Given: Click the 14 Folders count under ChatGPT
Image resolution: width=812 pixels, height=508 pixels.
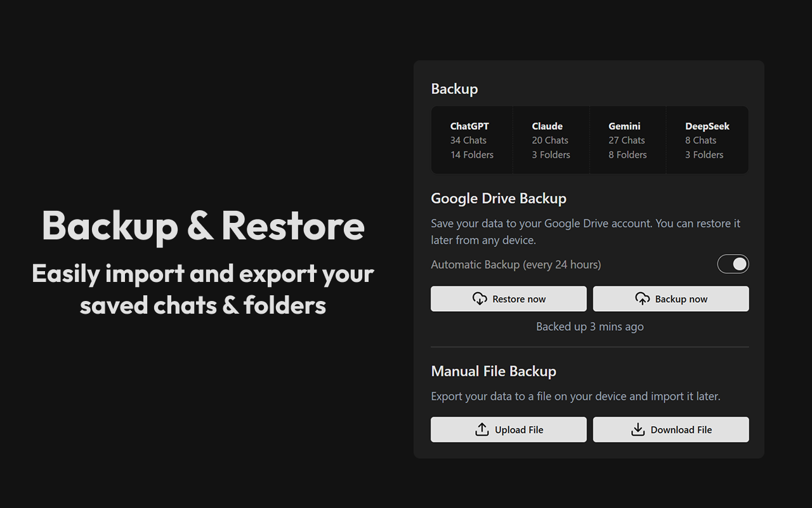Looking at the screenshot, I should pos(471,154).
